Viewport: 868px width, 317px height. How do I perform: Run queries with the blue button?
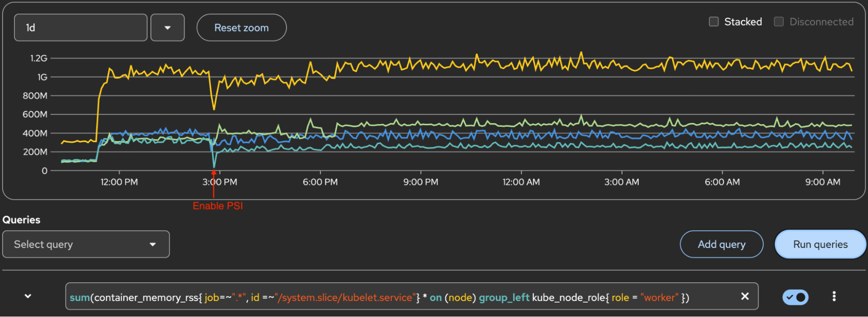click(x=820, y=244)
